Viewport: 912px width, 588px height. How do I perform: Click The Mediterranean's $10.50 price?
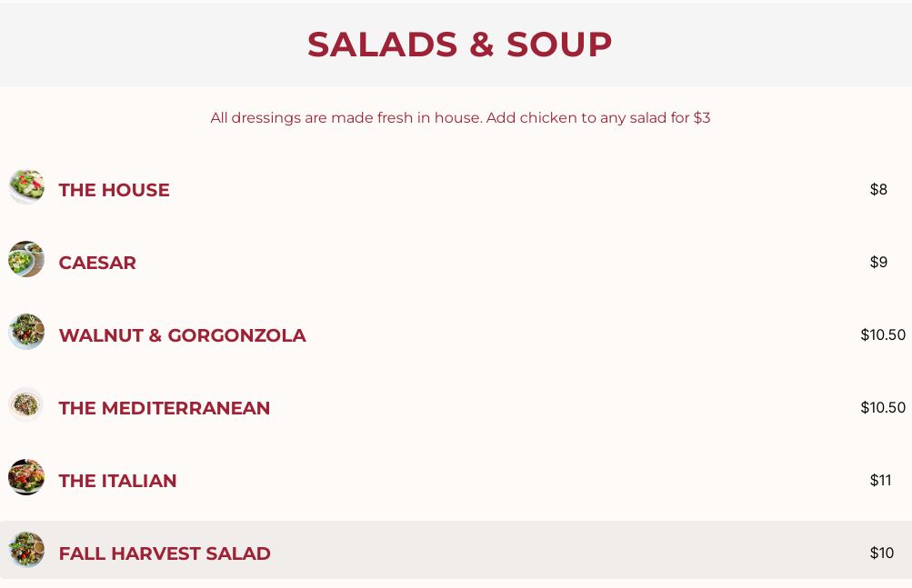[883, 407]
